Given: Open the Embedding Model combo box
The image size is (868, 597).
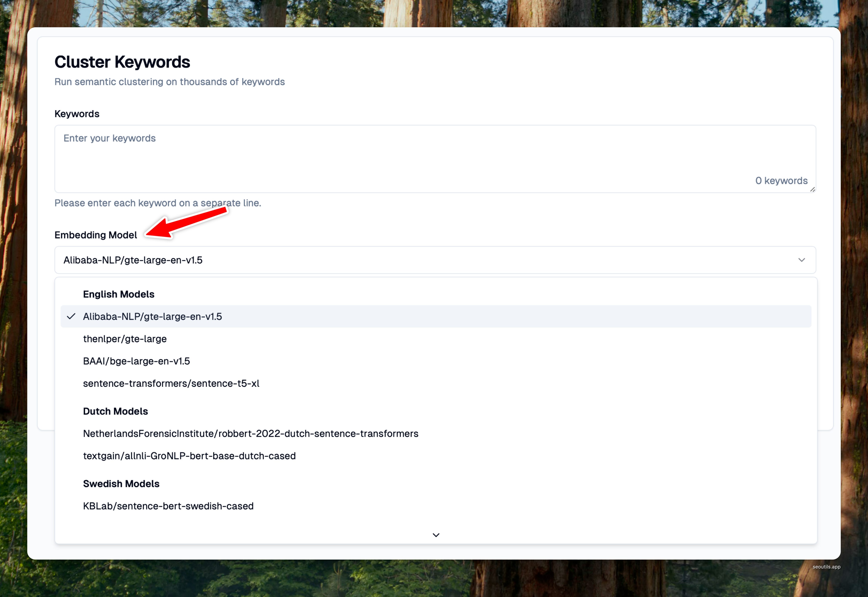Looking at the screenshot, I should 435,260.
